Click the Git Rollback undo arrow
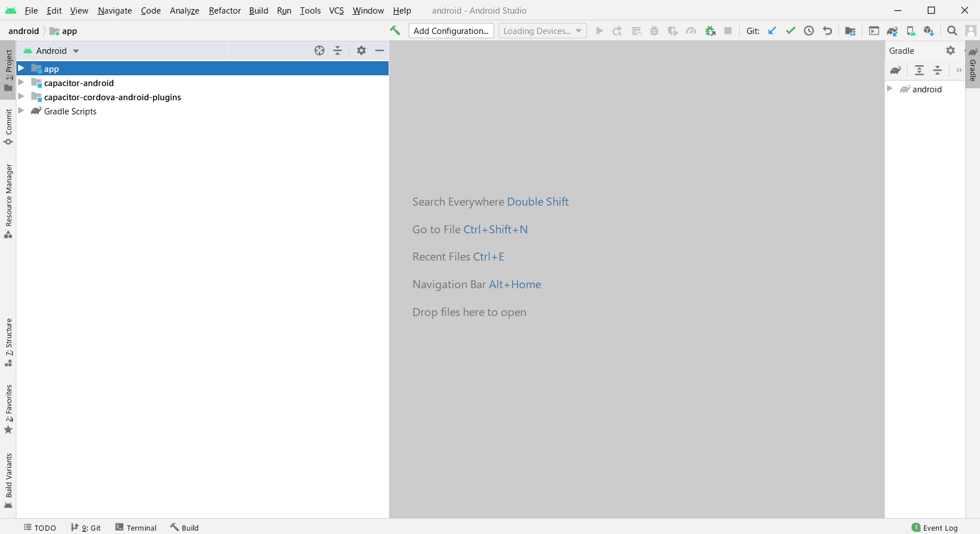Screen dimensions: 980x534 (828, 31)
